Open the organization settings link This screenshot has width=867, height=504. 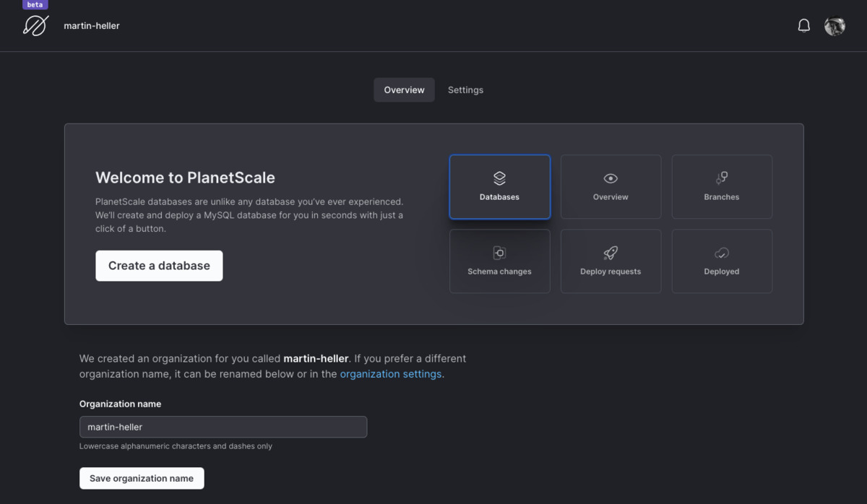(391, 374)
